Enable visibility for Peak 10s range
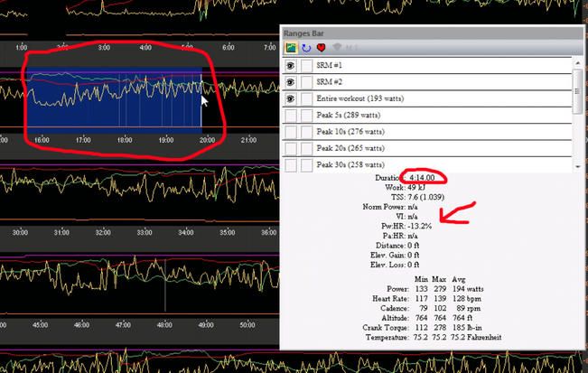The width and height of the screenshot is (588, 373). point(292,132)
